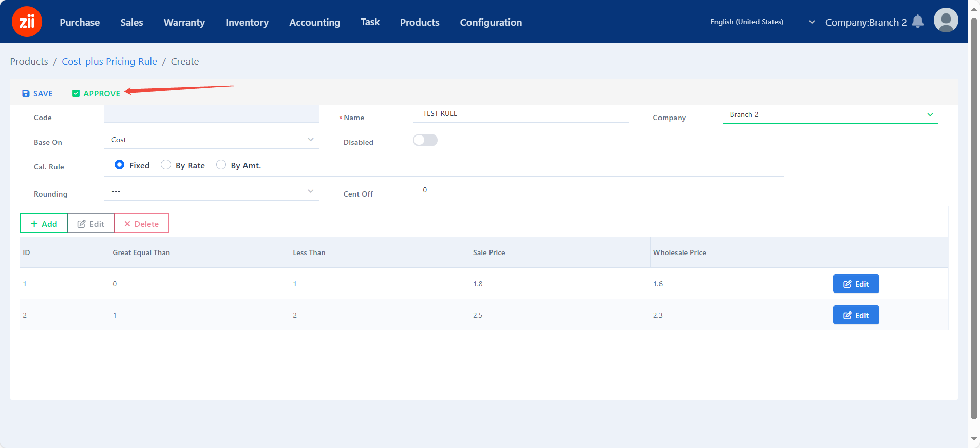Select the By Amt. calculation rule

coord(221,165)
